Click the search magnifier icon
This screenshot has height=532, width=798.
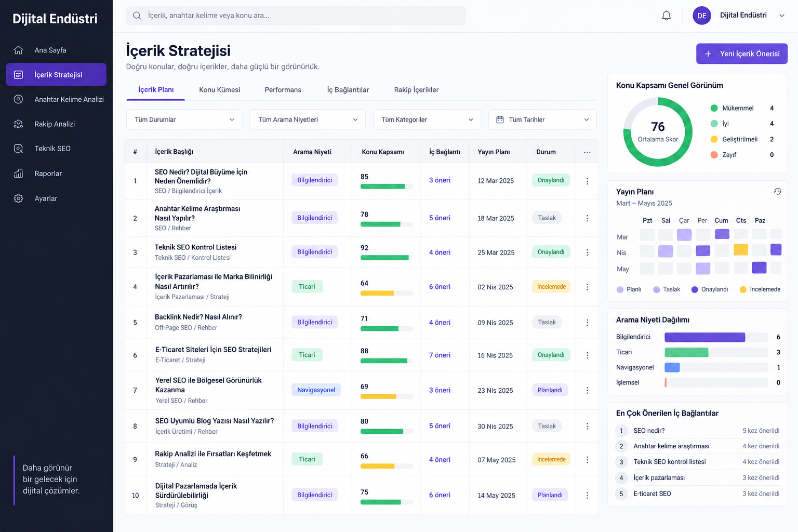(137, 16)
